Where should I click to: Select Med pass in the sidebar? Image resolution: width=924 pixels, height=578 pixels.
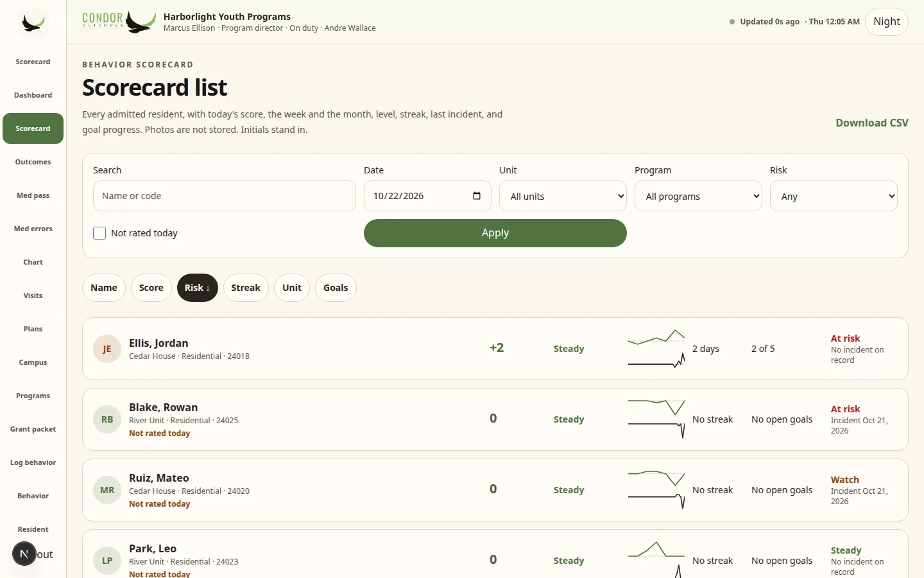tap(33, 195)
